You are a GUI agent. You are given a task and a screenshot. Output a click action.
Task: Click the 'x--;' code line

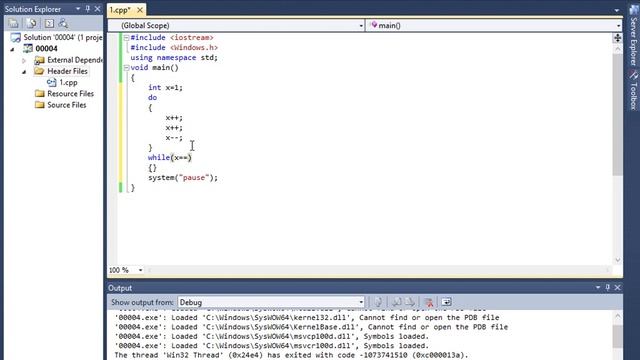pyautogui.click(x=174, y=138)
